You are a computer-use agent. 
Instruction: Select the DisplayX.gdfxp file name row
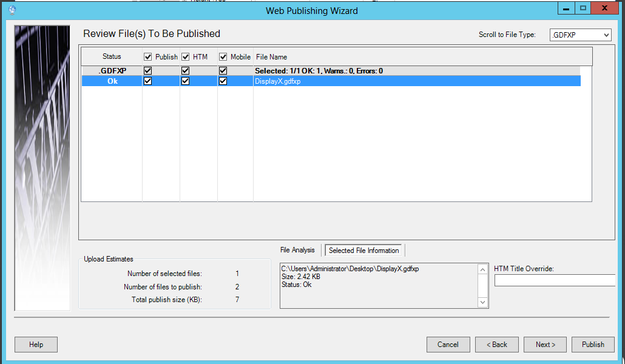pyautogui.click(x=278, y=81)
